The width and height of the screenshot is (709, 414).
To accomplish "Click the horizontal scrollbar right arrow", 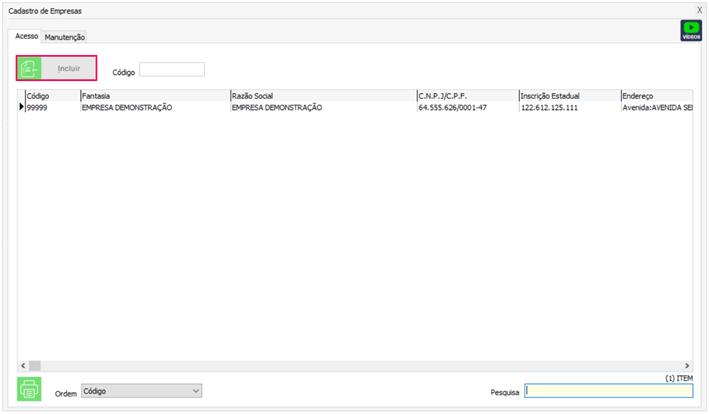I will (687, 366).
